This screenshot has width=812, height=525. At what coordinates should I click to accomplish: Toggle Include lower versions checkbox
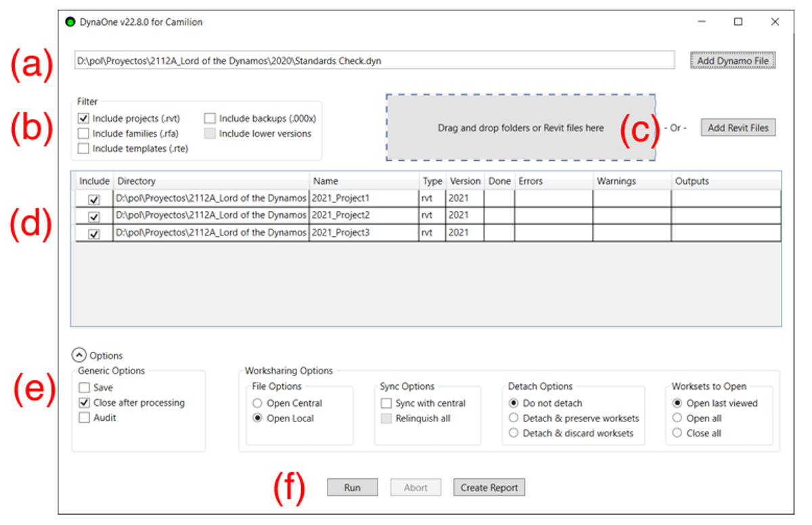click(210, 133)
